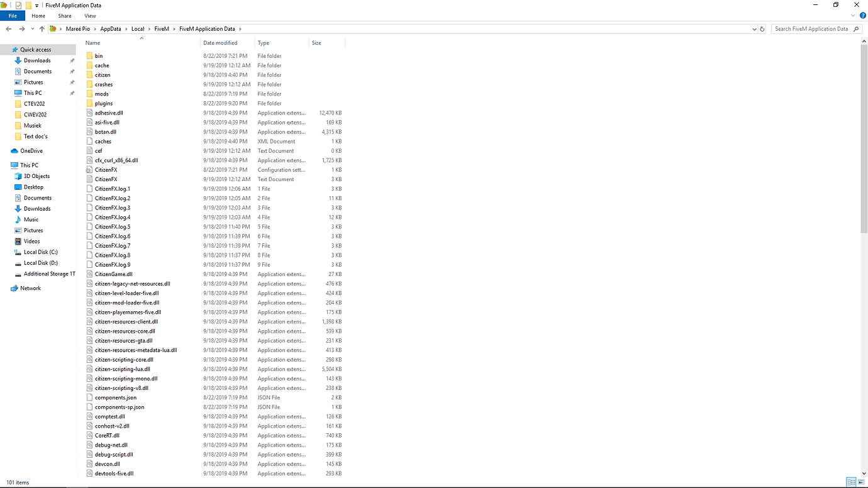Click the file list scrollbar down arrow

point(864,473)
